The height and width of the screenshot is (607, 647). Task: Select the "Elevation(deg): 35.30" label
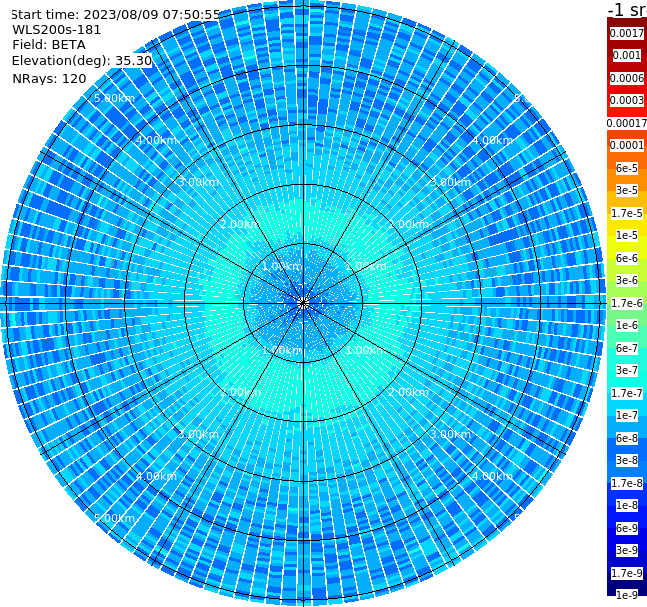[82, 61]
